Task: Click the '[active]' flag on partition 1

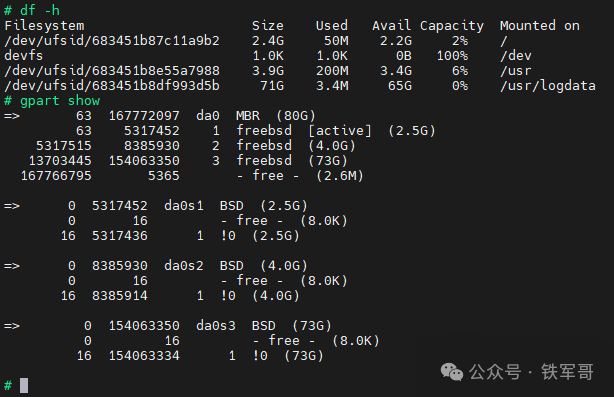Action: 340,131
